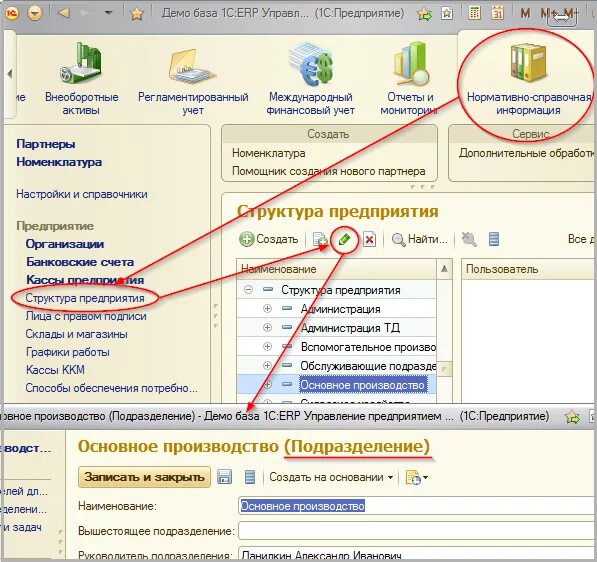597x562 pixels.
Task: Expand the Обслуживающие подразделения node
Action: pos(267,365)
